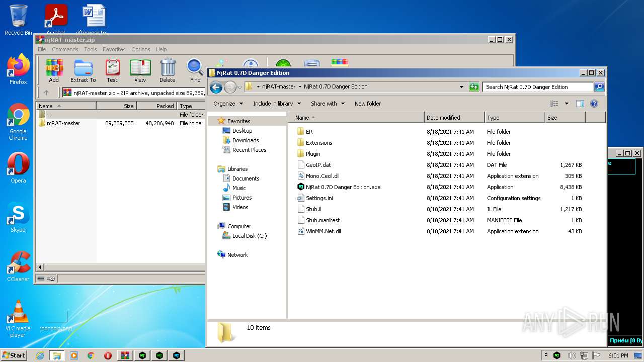Viewport: 644px width, 362px height.
Task: Open Include in library dropdown
Action: [x=277, y=104]
